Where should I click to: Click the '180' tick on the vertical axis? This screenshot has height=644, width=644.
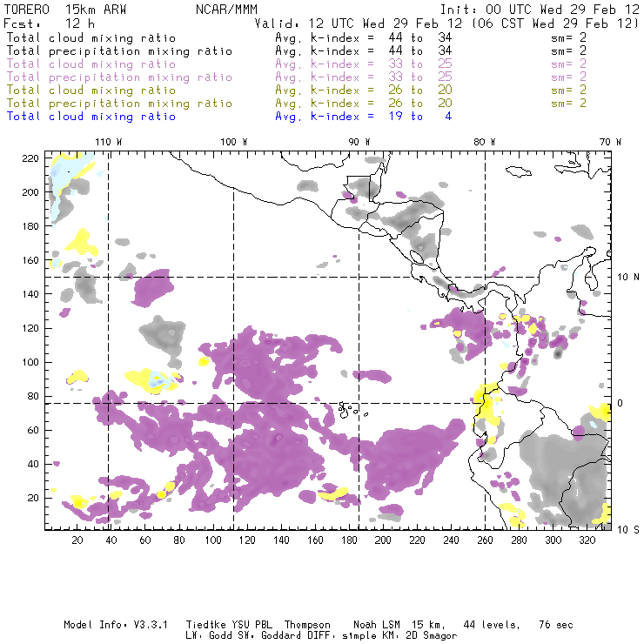pos(30,226)
